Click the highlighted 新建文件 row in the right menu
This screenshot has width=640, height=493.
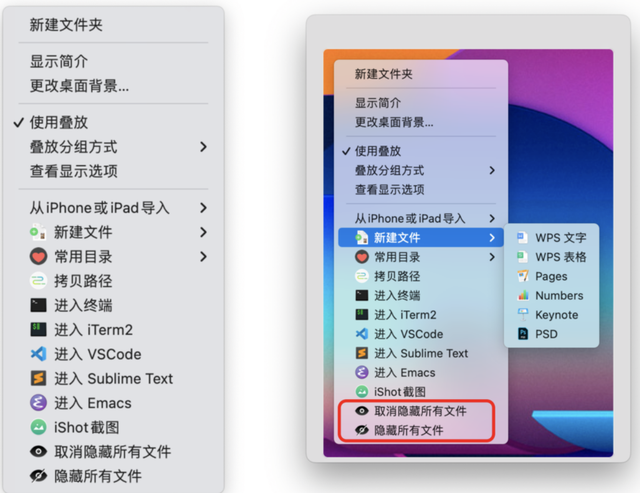click(x=418, y=238)
